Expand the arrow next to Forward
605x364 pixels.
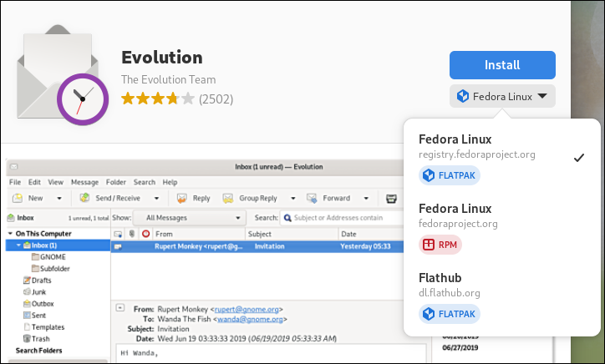tap(366, 199)
